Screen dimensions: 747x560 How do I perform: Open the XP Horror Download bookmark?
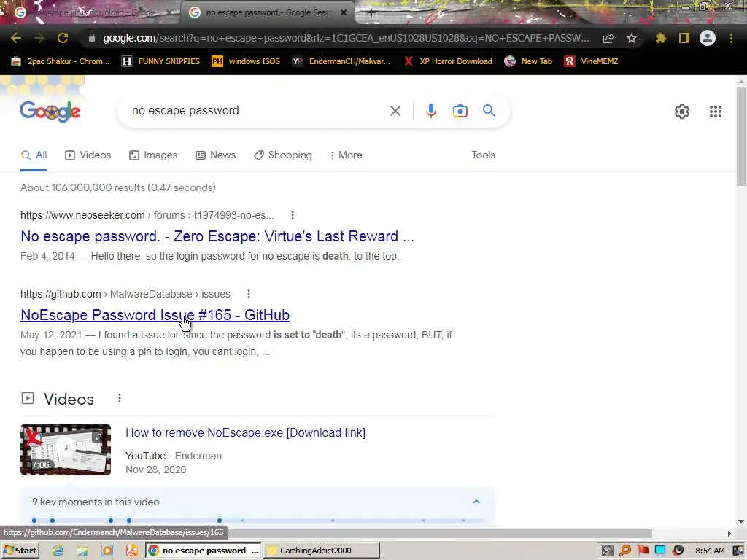(447, 61)
